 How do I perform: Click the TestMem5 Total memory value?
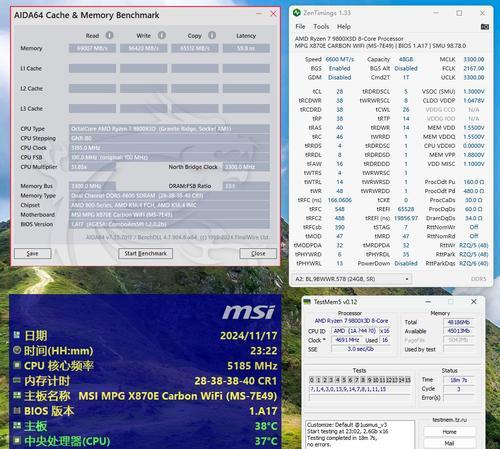click(459, 322)
